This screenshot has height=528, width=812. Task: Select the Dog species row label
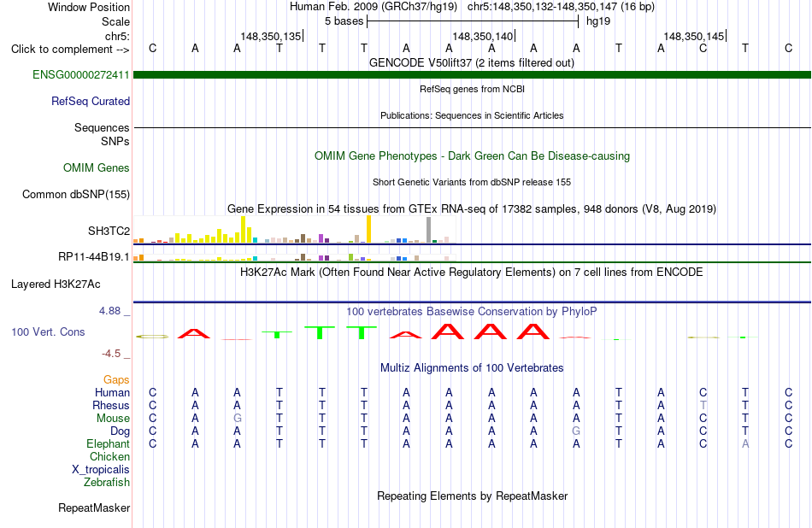pos(121,431)
